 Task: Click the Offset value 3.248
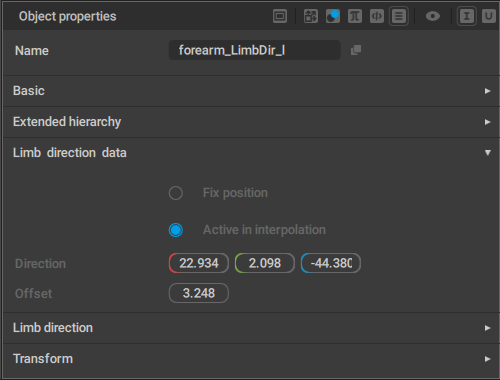click(x=199, y=293)
